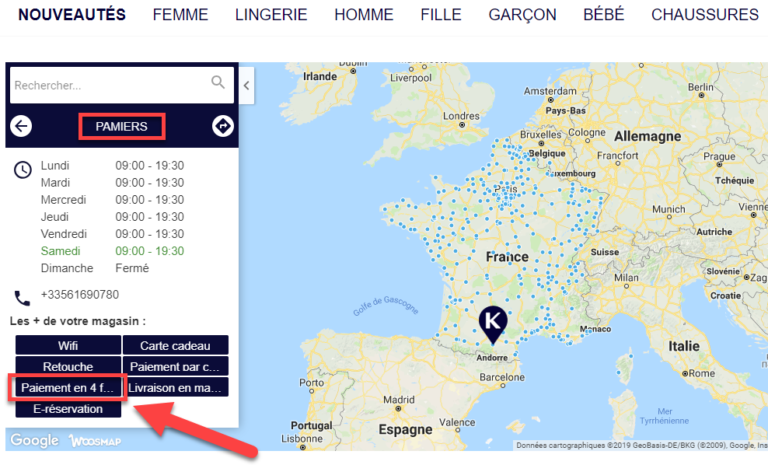Go back with the left arrow icon
The height and width of the screenshot is (465, 768).
pos(21,126)
